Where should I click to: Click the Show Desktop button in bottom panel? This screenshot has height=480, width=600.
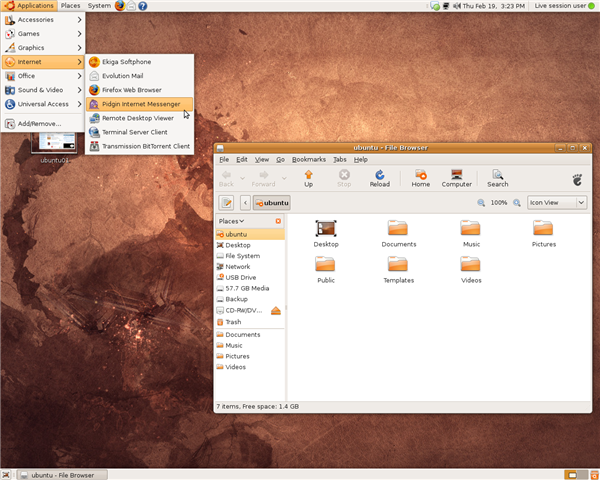pos(6,475)
